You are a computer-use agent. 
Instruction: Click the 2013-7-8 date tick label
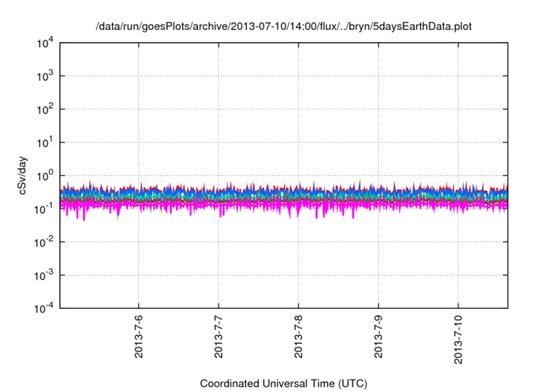click(x=298, y=336)
